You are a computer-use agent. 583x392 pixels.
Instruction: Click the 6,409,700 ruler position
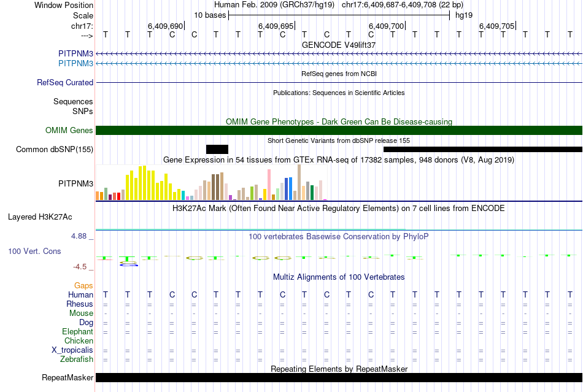386,26
